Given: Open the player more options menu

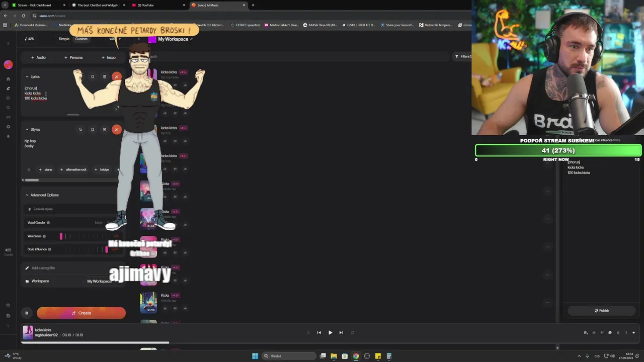Looking at the screenshot, I should [626, 332].
